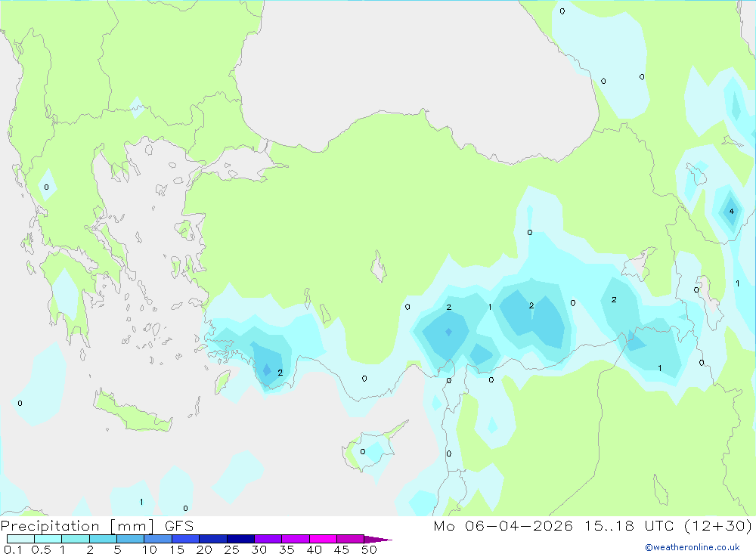756x554 pixels.
Task: Click the 30–35 mm violet legend swatch
Action: tap(268, 539)
